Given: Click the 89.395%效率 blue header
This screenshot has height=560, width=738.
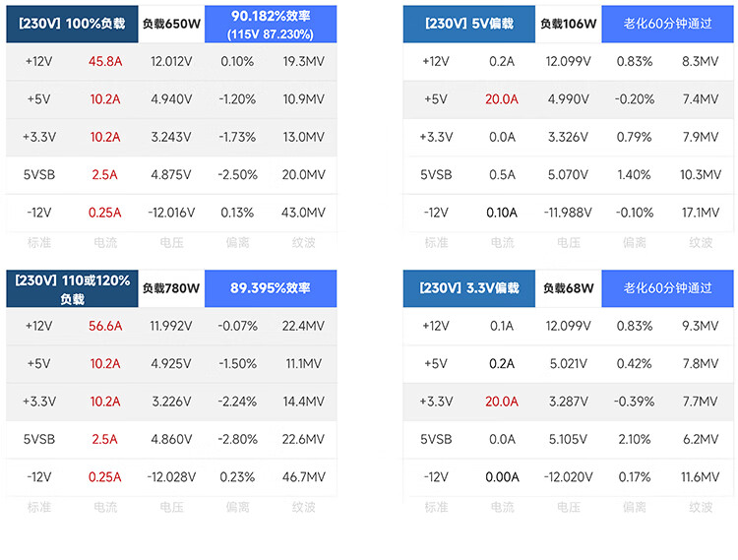Looking at the screenshot, I should 270,288.
